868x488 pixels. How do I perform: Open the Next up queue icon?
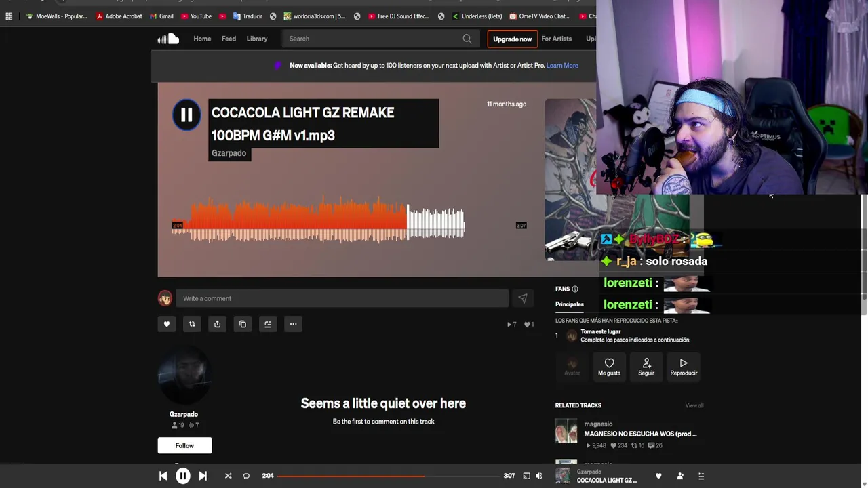(x=701, y=476)
